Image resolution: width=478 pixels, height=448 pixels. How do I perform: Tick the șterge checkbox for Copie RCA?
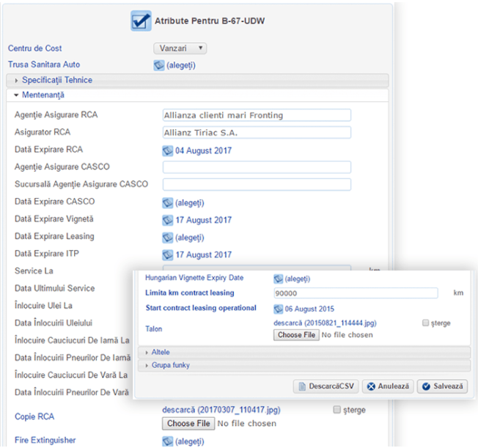tap(337, 410)
